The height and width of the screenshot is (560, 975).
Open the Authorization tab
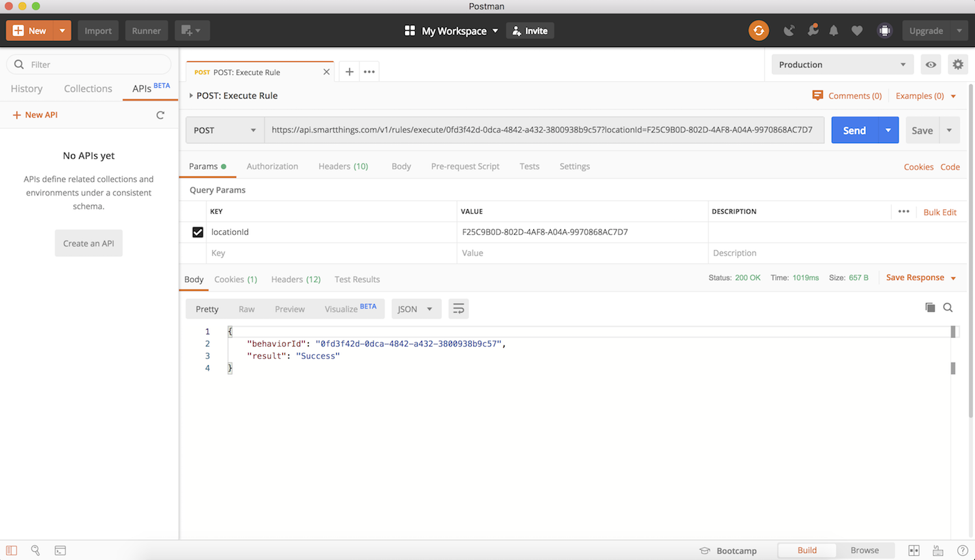pyautogui.click(x=272, y=166)
